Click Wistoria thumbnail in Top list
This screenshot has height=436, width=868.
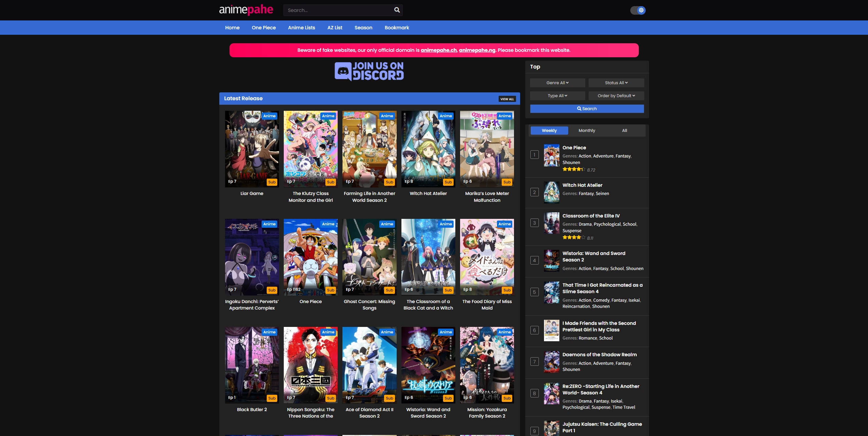coord(551,261)
